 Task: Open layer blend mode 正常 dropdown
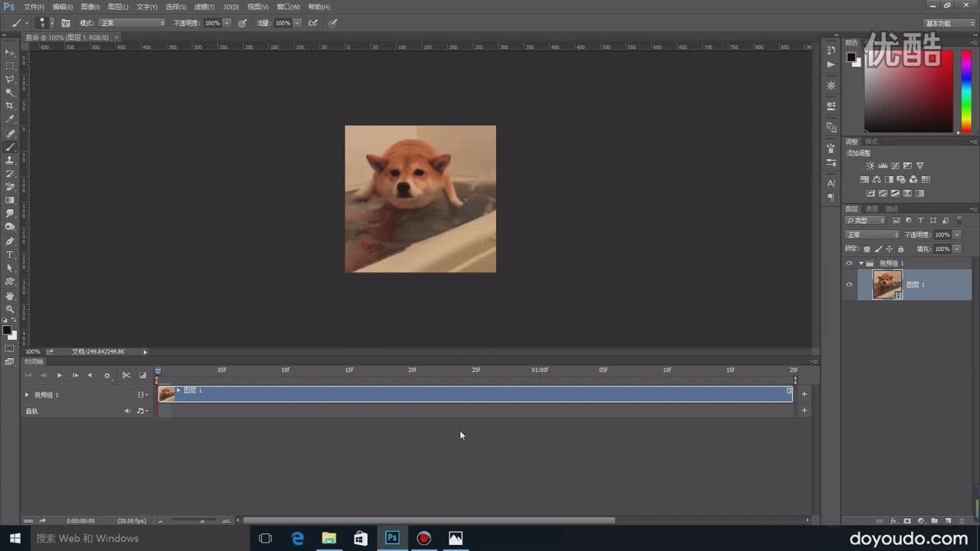click(872, 235)
